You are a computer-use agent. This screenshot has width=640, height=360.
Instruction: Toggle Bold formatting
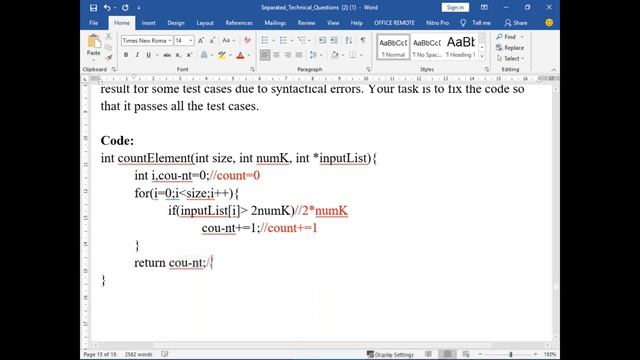126,55
